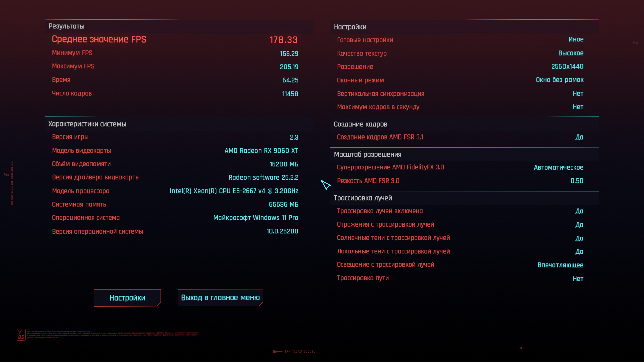Click the Настройки panel header
Image resolution: width=644 pixels, height=362 pixels.
pyautogui.click(x=350, y=27)
